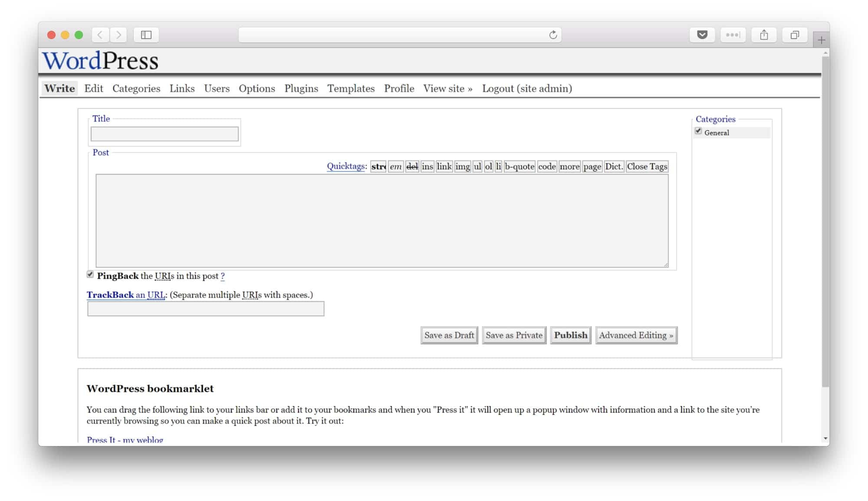The height and width of the screenshot is (501, 868).
Task: Show all tabs overview icon
Action: (794, 35)
